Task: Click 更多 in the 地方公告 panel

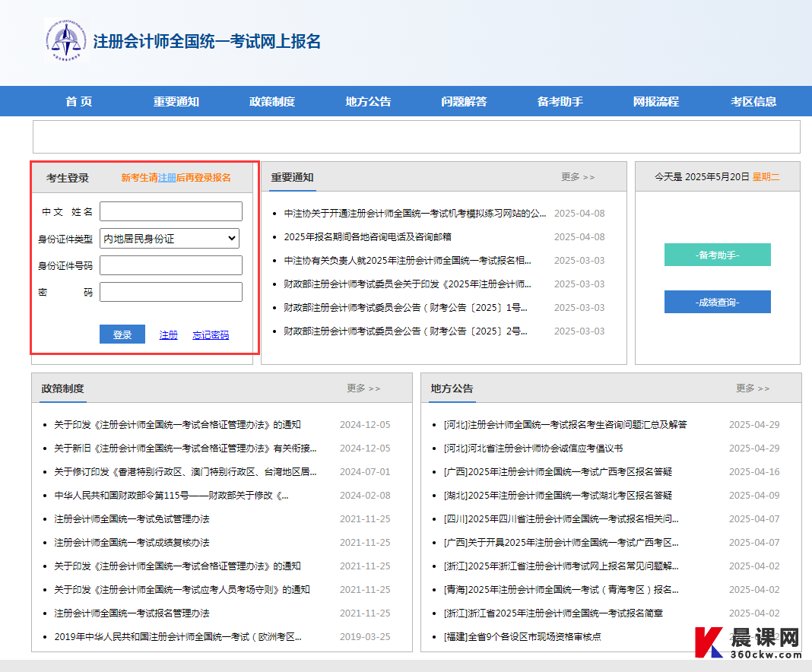Action: point(753,388)
